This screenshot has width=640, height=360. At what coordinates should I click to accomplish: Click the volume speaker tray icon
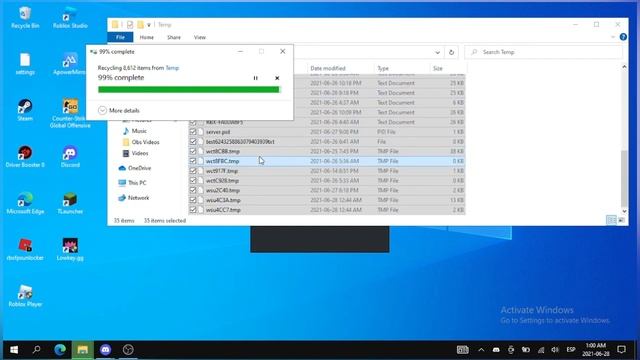pos(555,350)
